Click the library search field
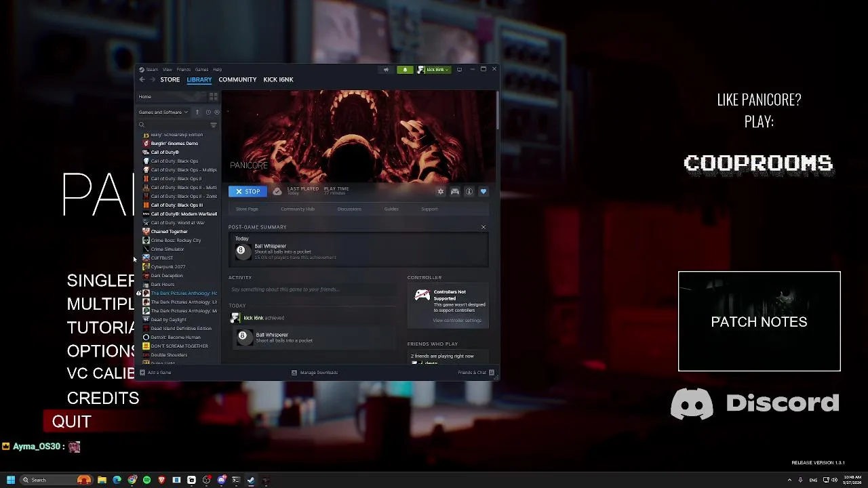 click(x=173, y=125)
